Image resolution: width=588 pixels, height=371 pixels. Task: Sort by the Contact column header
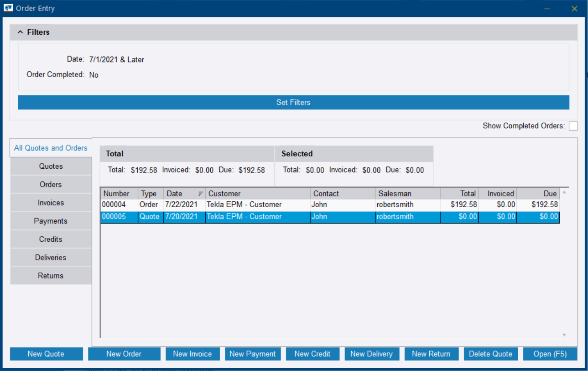pos(343,193)
